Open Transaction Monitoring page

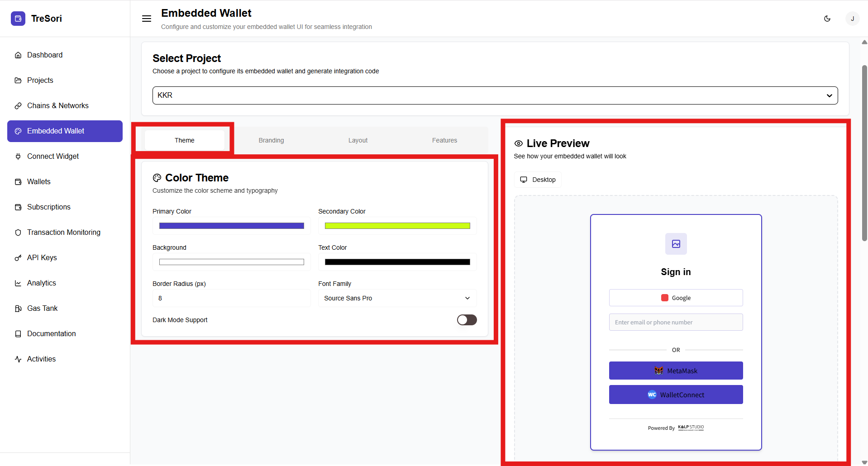coord(63,232)
